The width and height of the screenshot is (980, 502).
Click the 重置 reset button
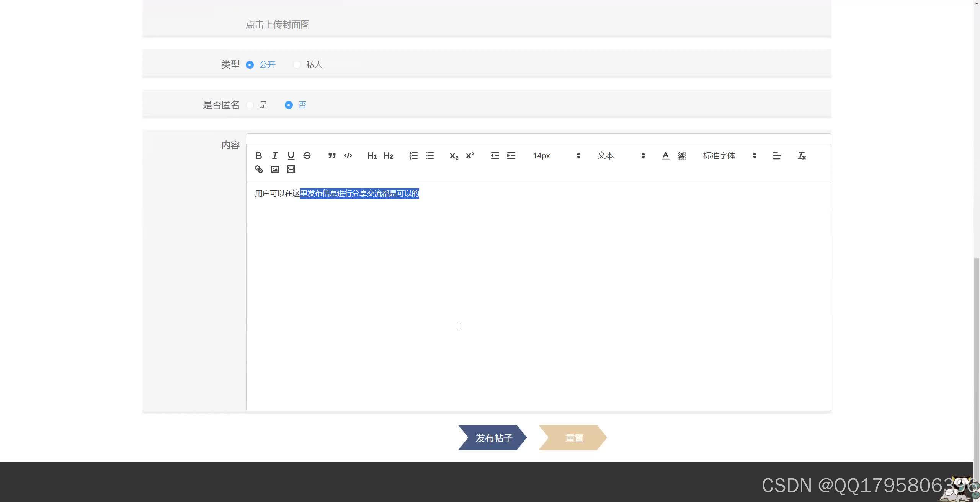coord(573,438)
